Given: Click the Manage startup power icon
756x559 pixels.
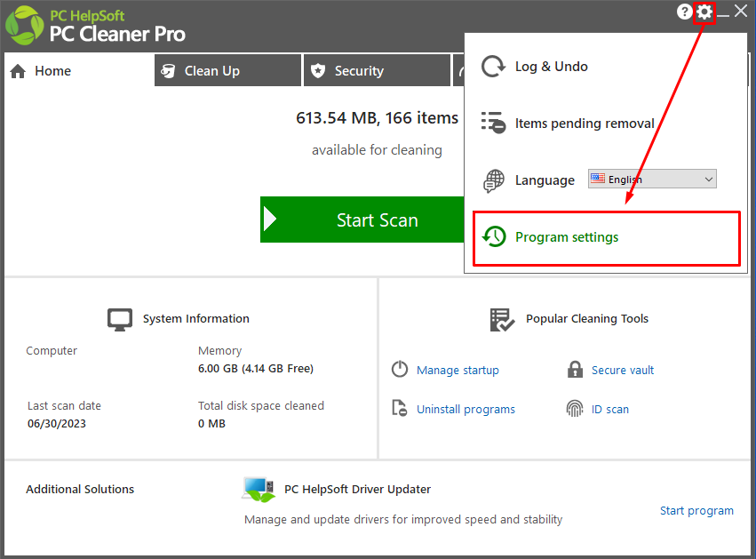Looking at the screenshot, I should (400, 370).
